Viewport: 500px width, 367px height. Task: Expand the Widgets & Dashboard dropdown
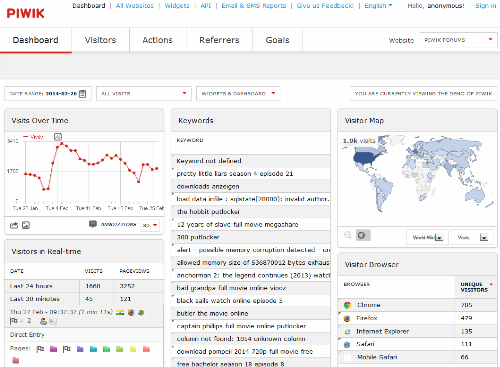tap(238, 94)
